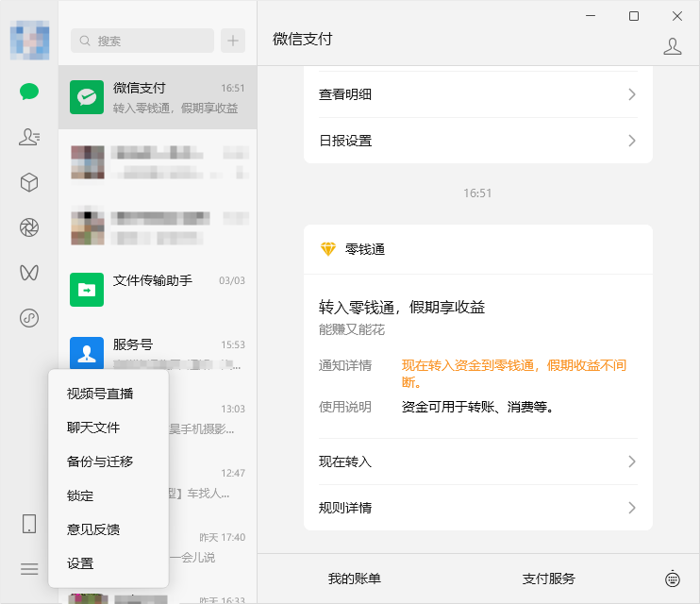
Task: Click chevron beside 日报设置
Action: point(632,141)
